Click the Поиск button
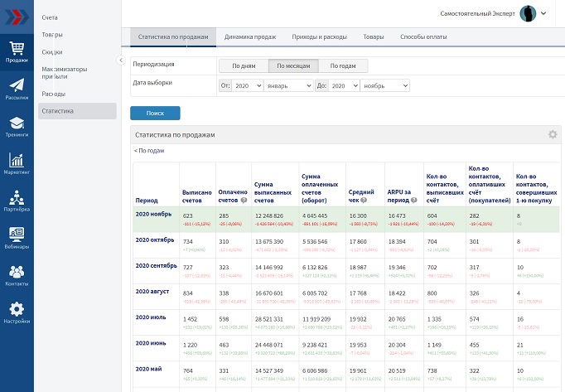This screenshot has width=565, height=392. point(155,114)
